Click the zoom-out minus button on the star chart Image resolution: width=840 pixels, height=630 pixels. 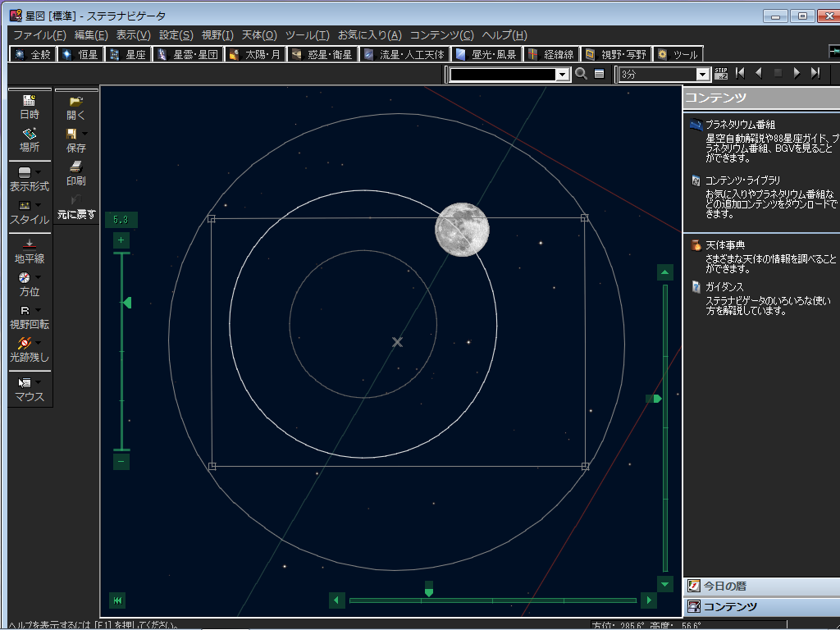(121, 462)
